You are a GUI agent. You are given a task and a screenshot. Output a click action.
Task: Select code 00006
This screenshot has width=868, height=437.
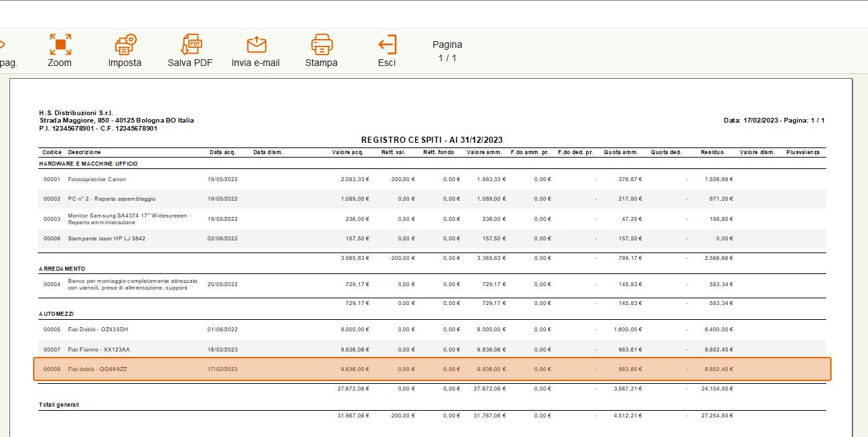point(52,238)
